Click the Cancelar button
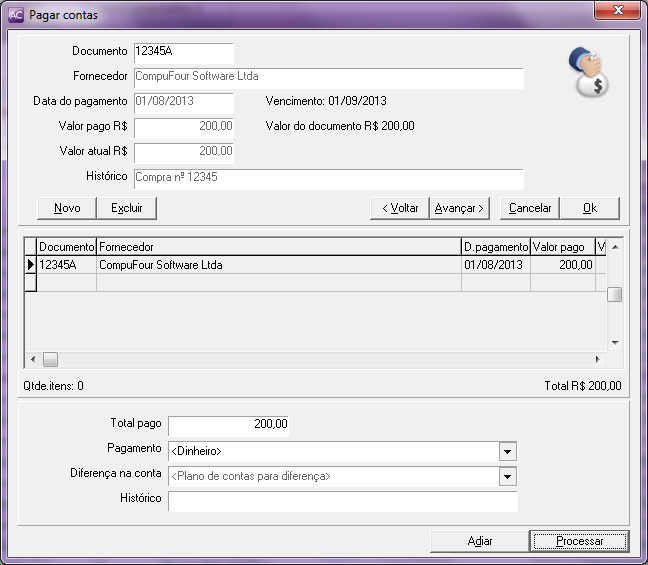The height and width of the screenshot is (565, 648). click(x=529, y=208)
